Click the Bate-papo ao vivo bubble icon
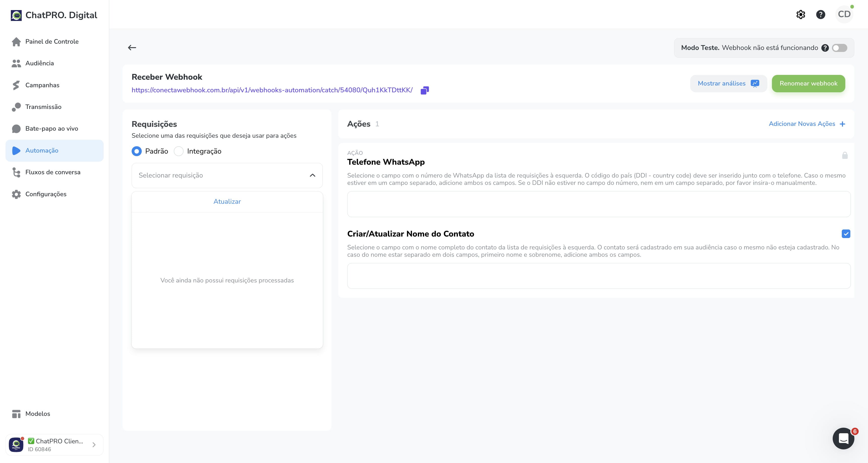The height and width of the screenshot is (463, 868). 16,129
